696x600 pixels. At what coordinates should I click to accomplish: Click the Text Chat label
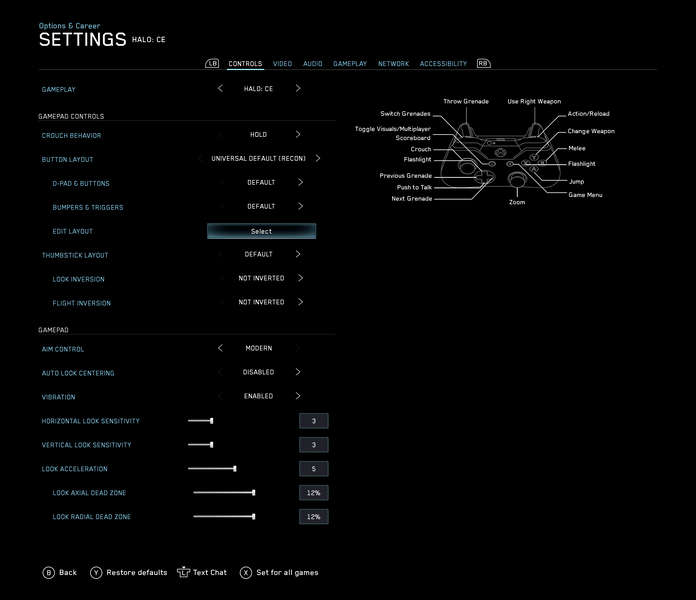click(210, 572)
